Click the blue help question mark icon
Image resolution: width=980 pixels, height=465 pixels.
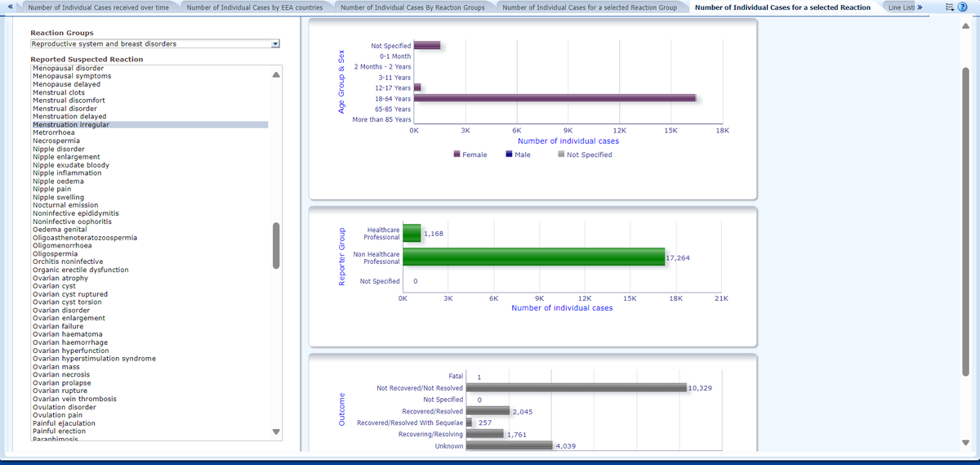point(964,7)
